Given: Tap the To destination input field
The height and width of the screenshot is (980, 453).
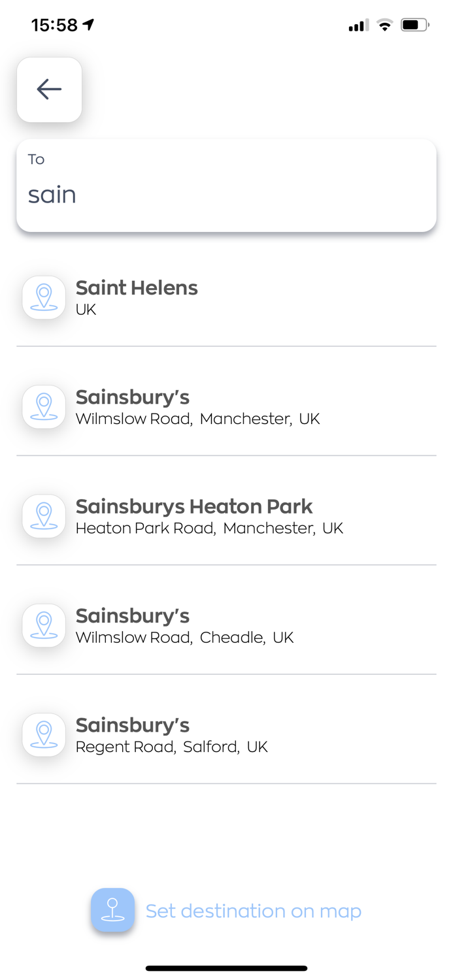Looking at the screenshot, I should point(226,185).
